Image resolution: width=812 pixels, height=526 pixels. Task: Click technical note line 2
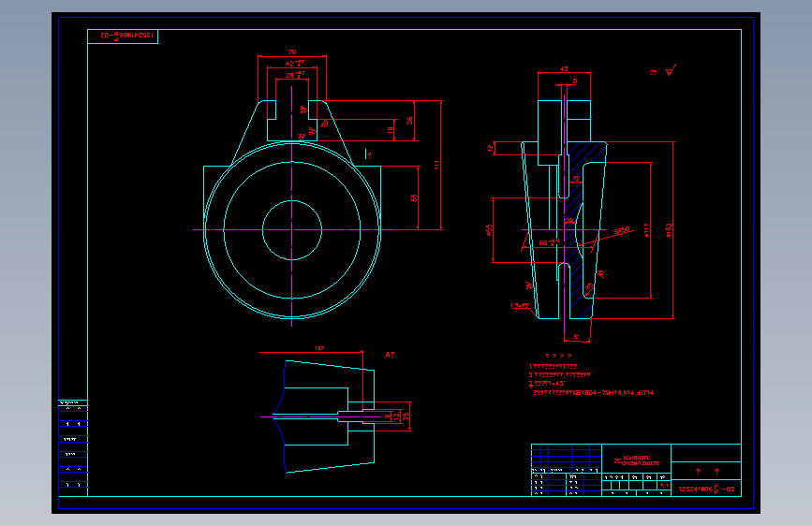[559, 374]
